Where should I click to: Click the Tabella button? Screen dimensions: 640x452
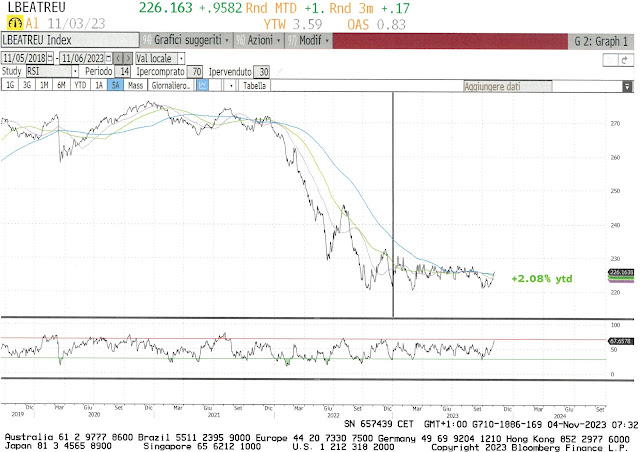(254, 85)
